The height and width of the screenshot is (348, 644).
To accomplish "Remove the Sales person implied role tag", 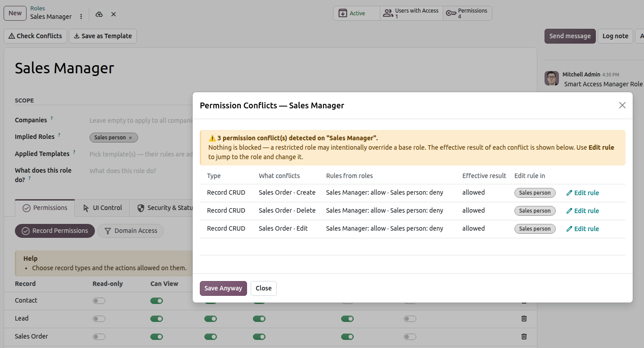I will tap(131, 138).
